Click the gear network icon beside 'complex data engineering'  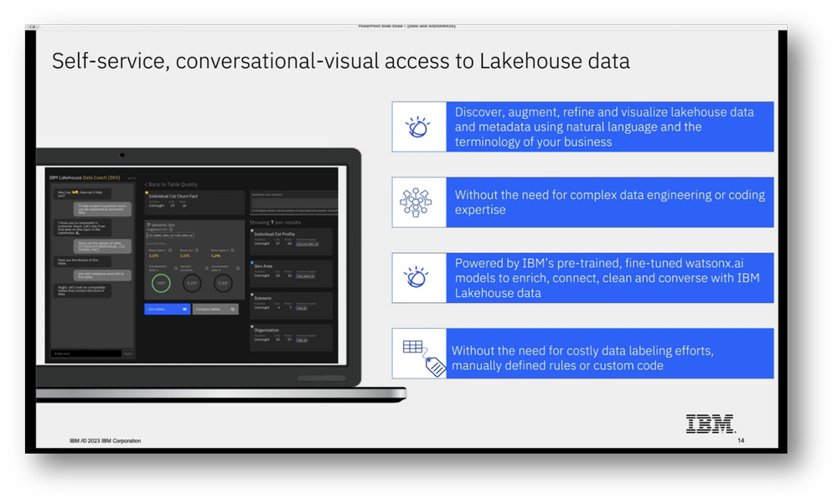416,203
